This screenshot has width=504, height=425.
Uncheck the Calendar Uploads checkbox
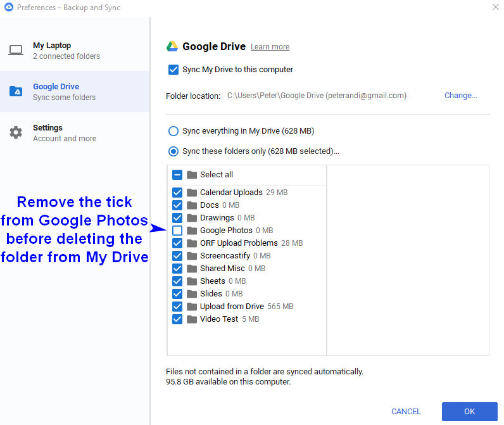177,193
